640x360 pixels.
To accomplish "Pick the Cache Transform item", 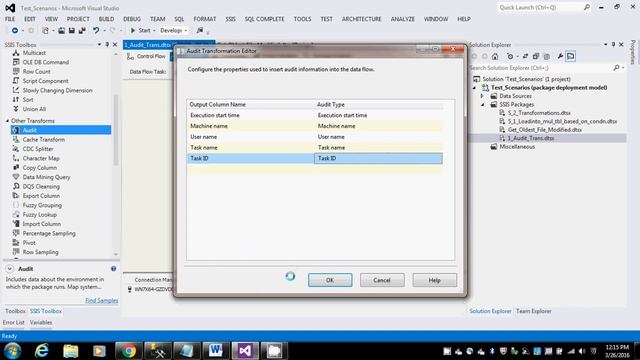I will pyautogui.click(x=44, y=140).
